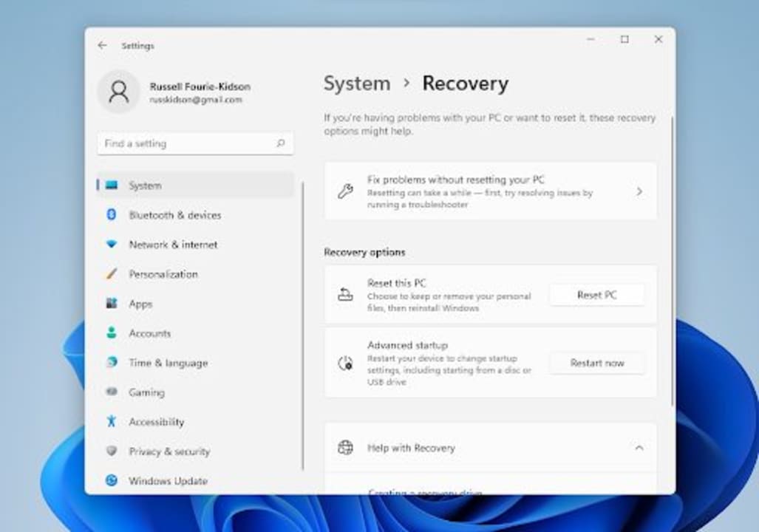This screenshot has width=759, height=532.
Task: Click the Restart now button
Action: [x=596, y=363]
